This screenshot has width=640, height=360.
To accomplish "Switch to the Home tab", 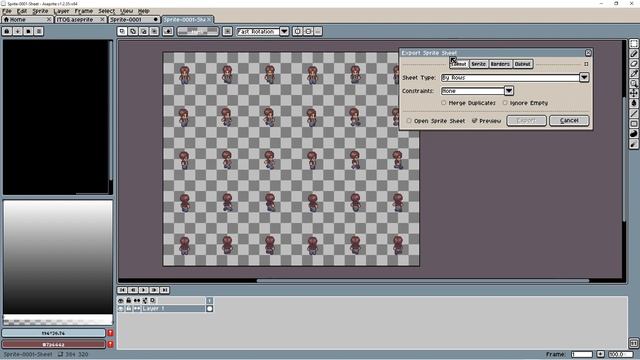I will tap(27, 20).
